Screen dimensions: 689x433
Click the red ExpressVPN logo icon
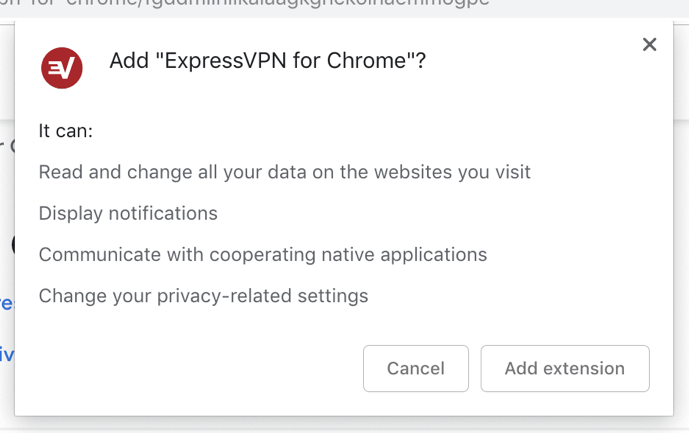(62, 68)
